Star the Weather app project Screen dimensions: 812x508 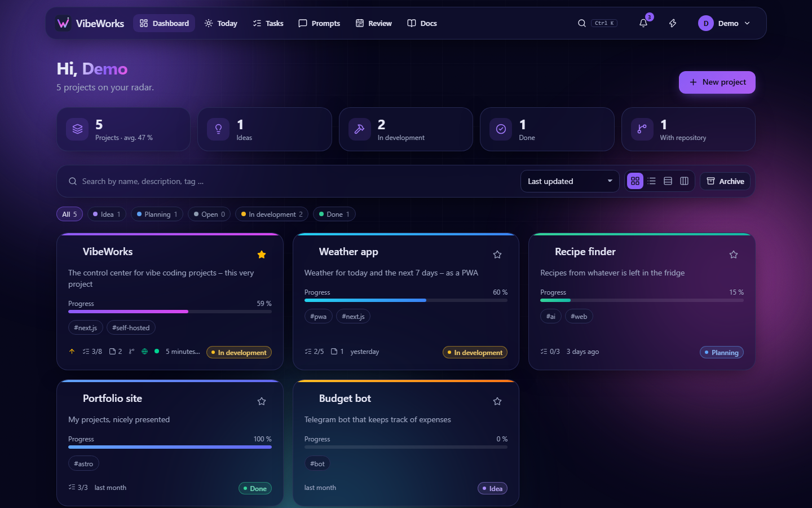click(497, 255)
